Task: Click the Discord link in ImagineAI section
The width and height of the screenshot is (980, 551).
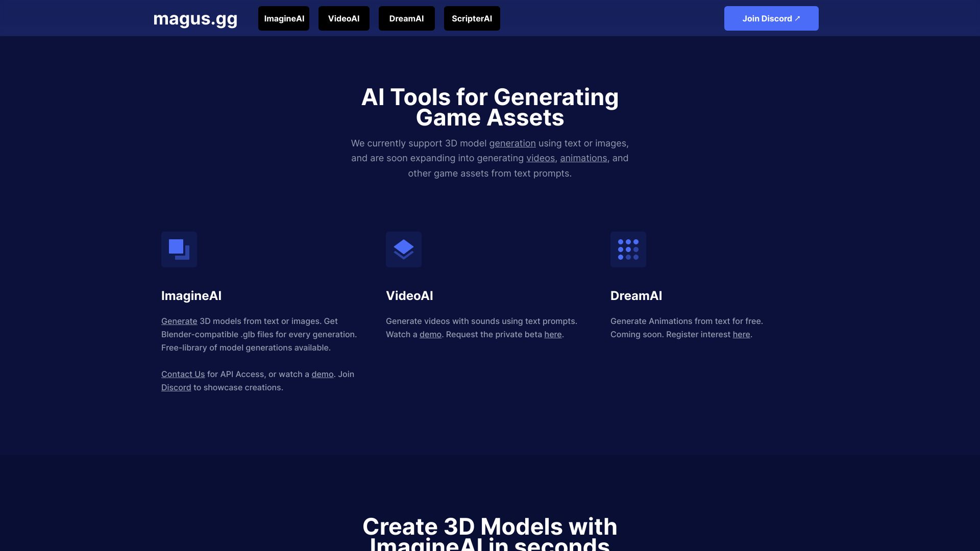Action: 175,388
